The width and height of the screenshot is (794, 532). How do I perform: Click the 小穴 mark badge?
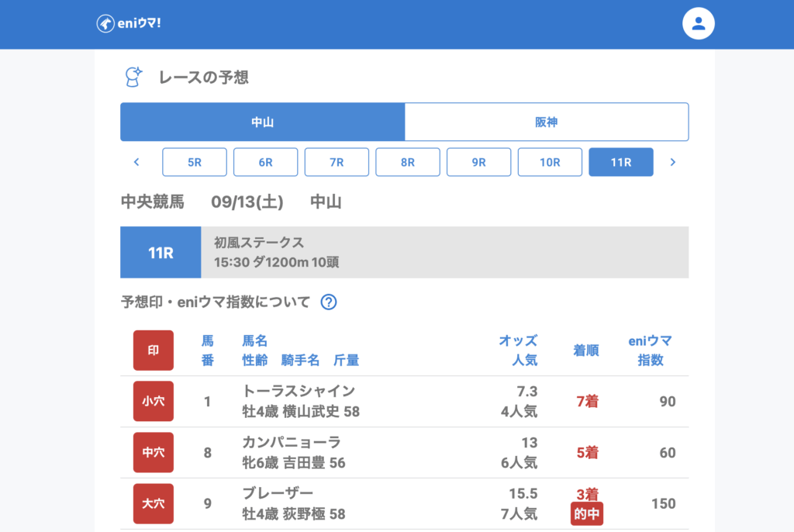pos(154,402)
